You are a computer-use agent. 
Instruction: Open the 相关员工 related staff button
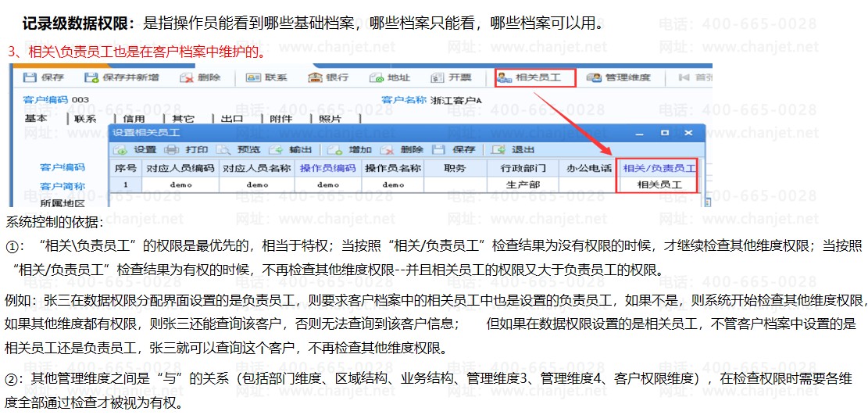(x=534, y=78)
